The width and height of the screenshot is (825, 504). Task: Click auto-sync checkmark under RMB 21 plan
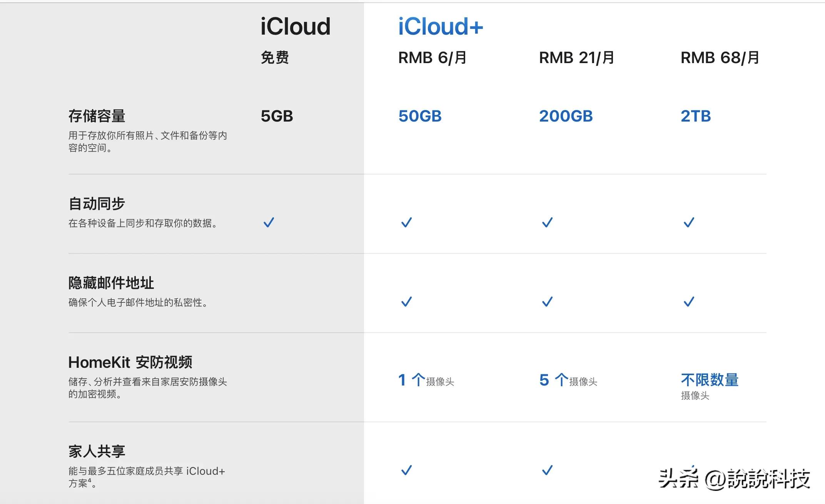coord(547,222)
